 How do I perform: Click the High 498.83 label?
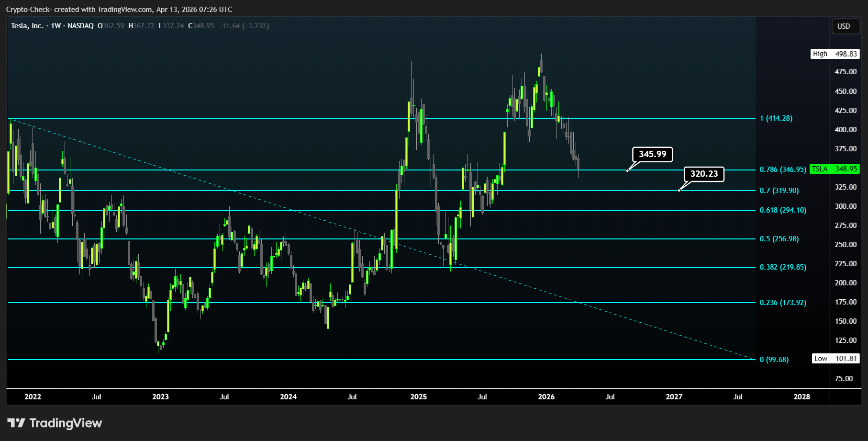[835, 54]
